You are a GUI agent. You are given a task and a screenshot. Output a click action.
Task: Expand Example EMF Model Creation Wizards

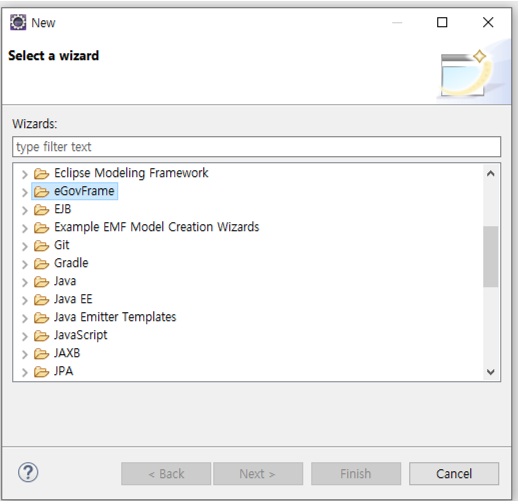tap(25, 228)
